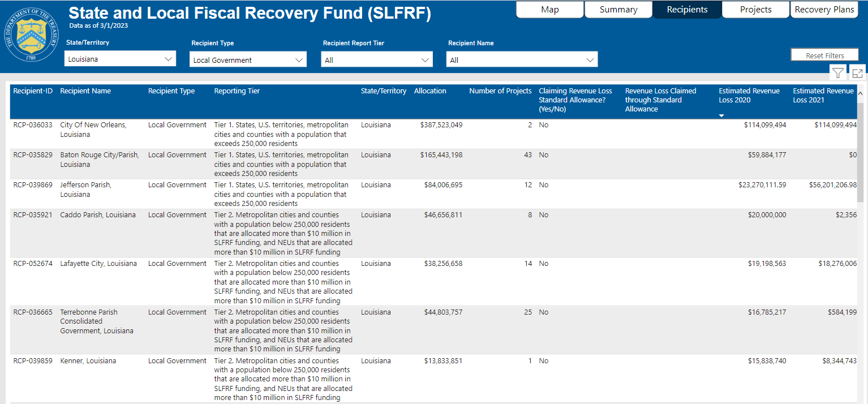This screenshot has width=868, height=404.
Task: Click the focus mode expand icon
Action: click(857, 72)
